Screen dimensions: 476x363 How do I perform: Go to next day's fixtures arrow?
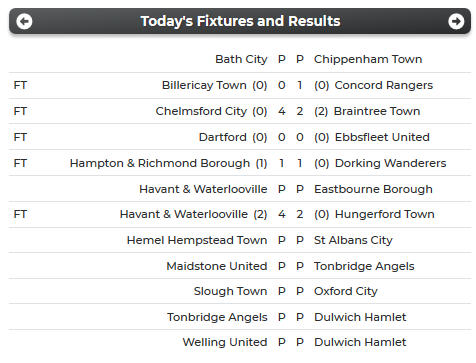(x=456, y=21)
